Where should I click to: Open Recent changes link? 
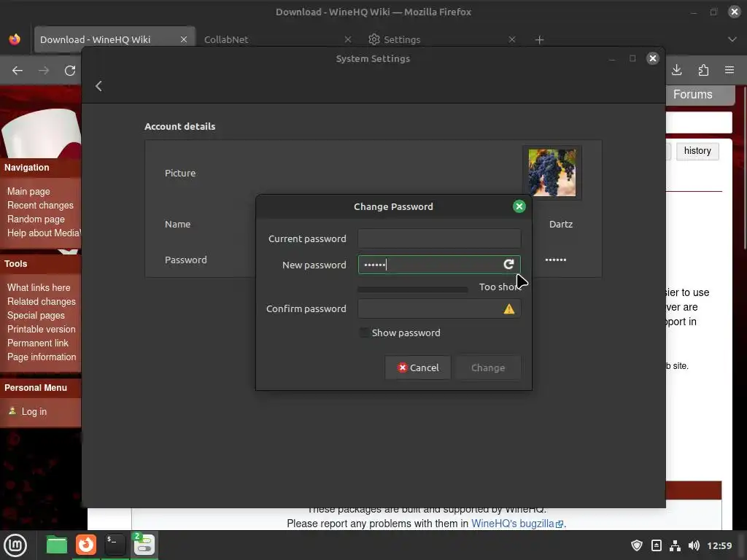(x=41, y=205)
